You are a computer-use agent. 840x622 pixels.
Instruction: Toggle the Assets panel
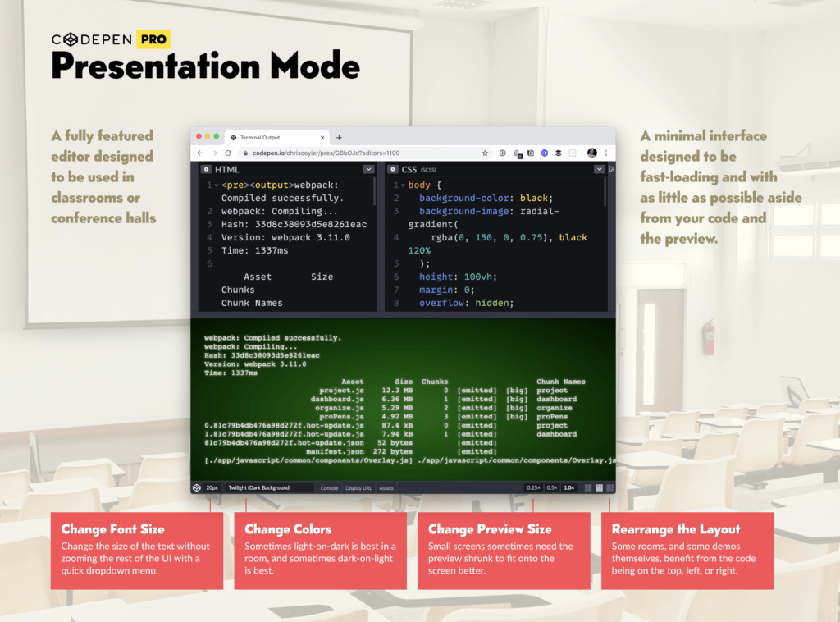(x=386, y=487)
